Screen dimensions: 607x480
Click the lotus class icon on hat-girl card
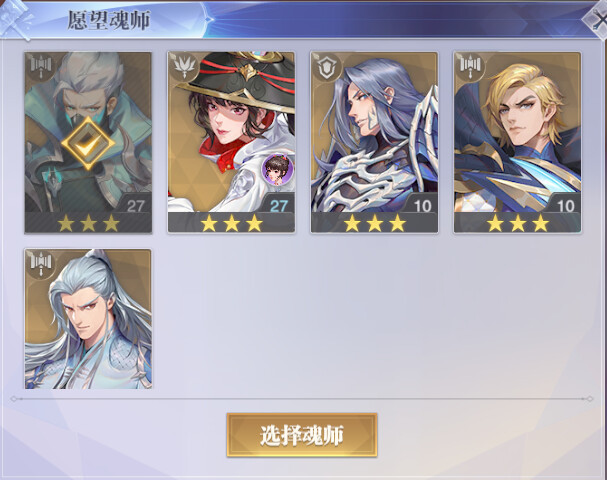point(184,66)
